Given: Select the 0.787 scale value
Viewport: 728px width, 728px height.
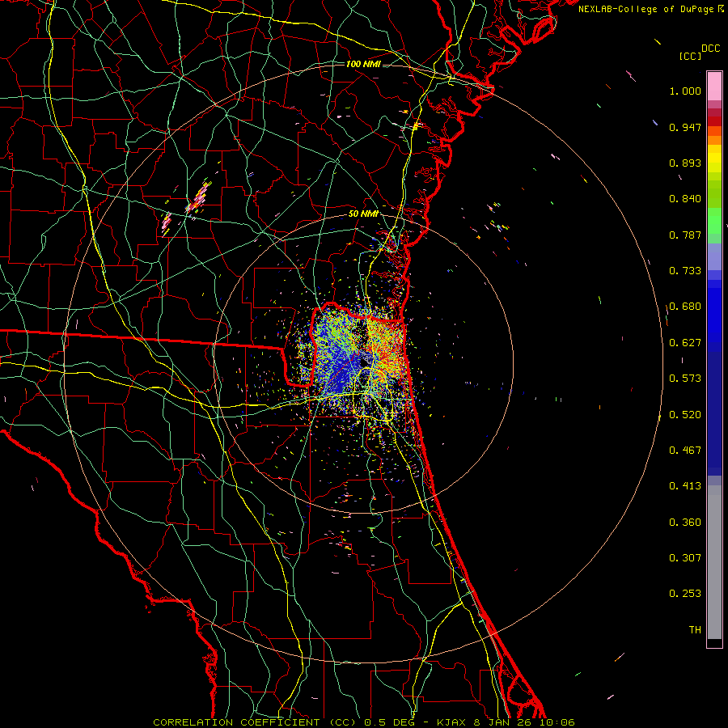Looking at the screenshot, I should click(685, 235).
